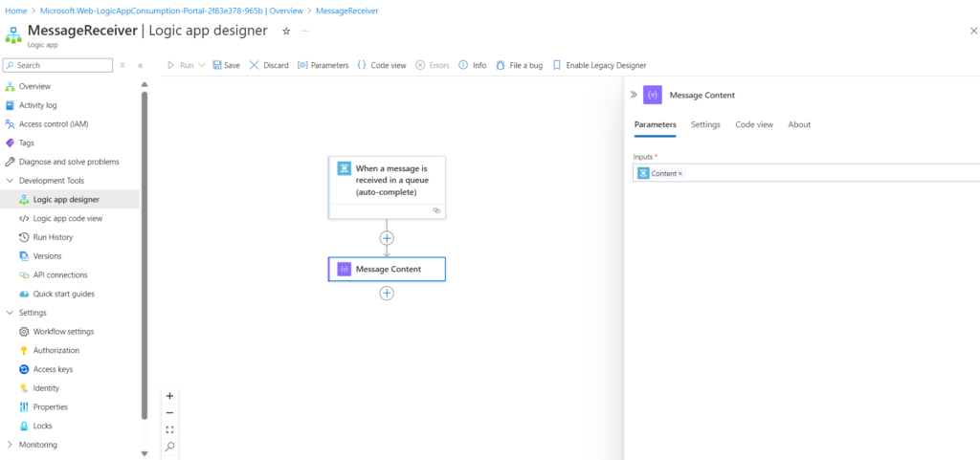Screen dimensions: 980x460
Task: Switch to Code view from toolbar
Action: click(x=382, y=65)
